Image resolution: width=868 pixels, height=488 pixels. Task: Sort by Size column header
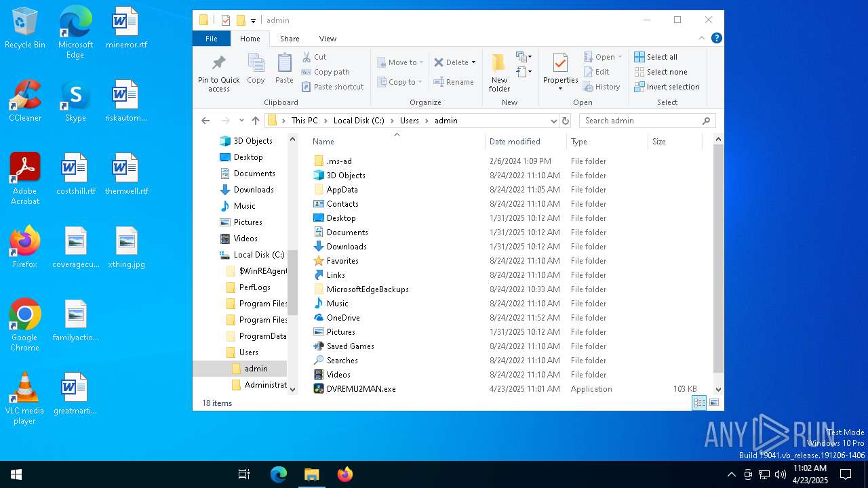675,142
